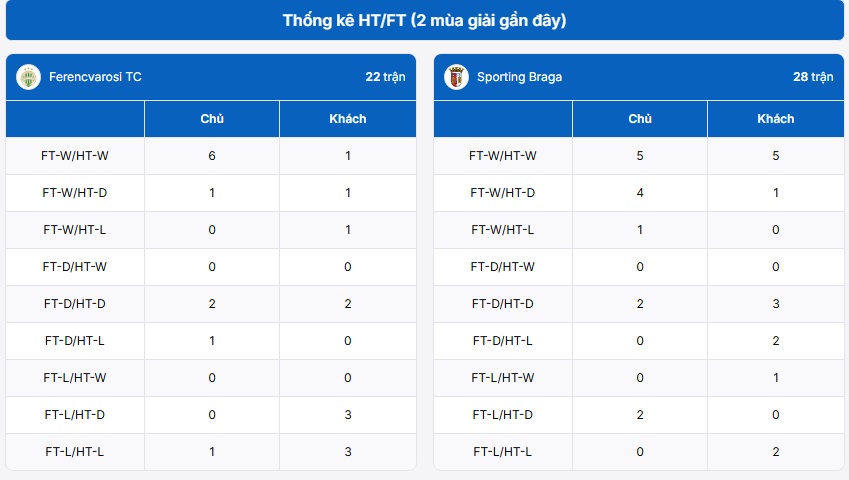Select the FT-W/HT-W row label in Sporting Braga table

tap(502, 156)
